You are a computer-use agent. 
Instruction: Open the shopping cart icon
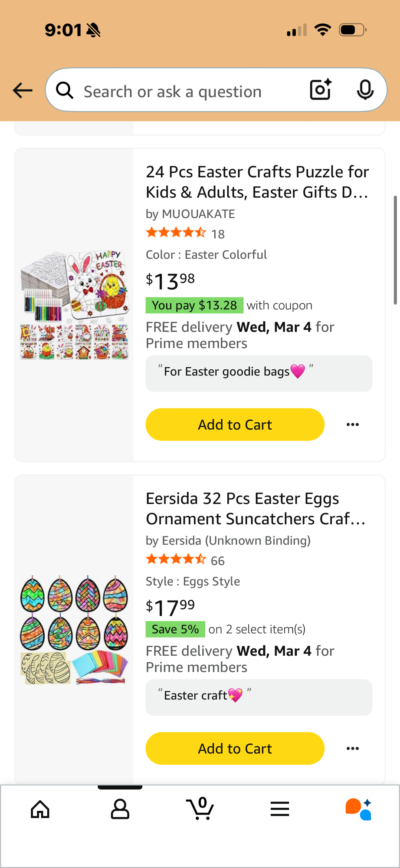click(200, 809)
